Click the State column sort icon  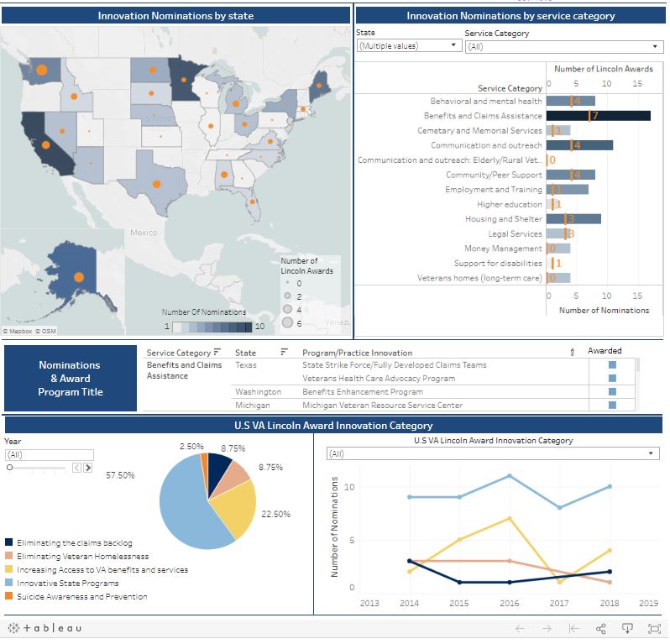click(x=284, y=352)
